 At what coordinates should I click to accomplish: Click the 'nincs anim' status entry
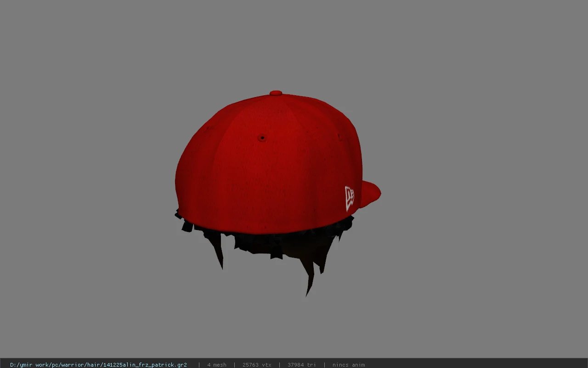[349, 365]
